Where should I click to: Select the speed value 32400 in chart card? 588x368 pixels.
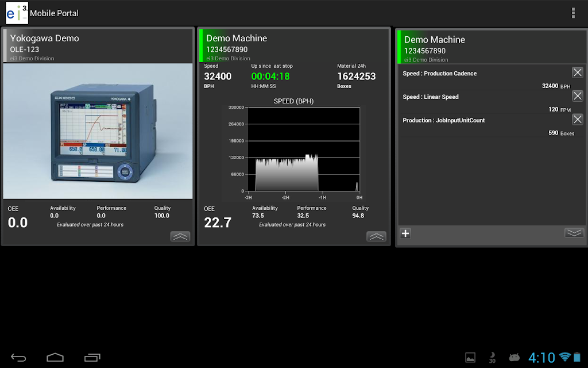(218, 76)
